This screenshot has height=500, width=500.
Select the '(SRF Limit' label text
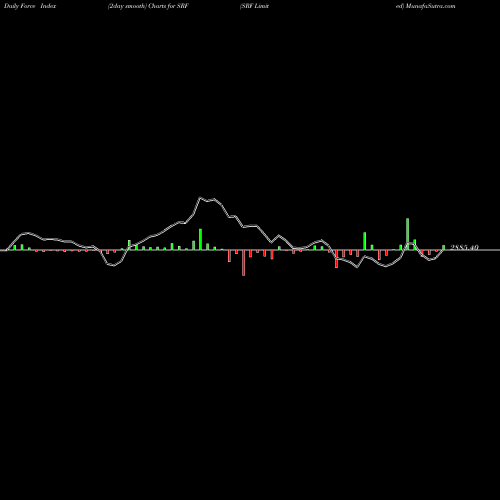tap(254, 6)
